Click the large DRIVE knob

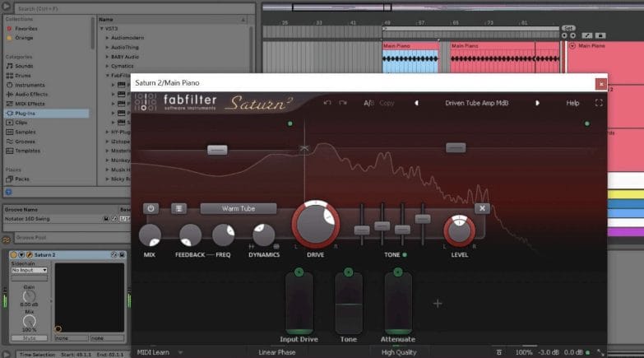316,225
